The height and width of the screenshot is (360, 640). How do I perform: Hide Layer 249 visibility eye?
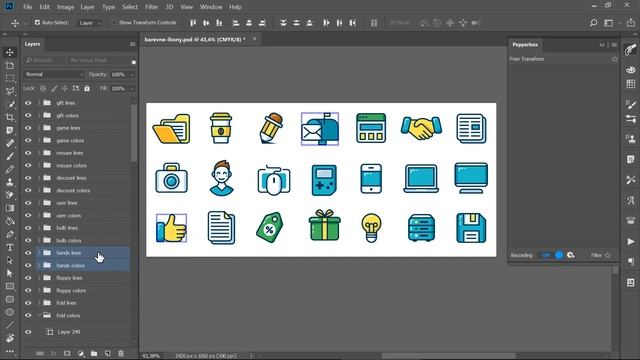tap(28, 332)
